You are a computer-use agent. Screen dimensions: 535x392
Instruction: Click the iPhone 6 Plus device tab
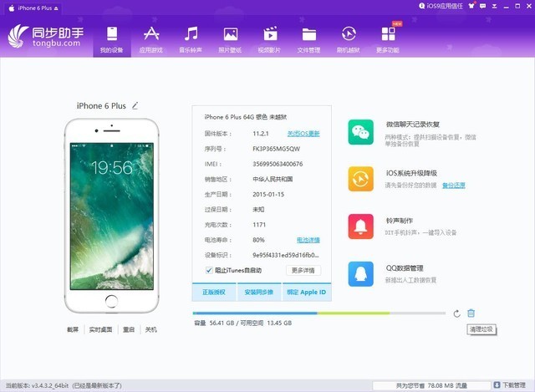pyautogui.click(x=32, y=8)
